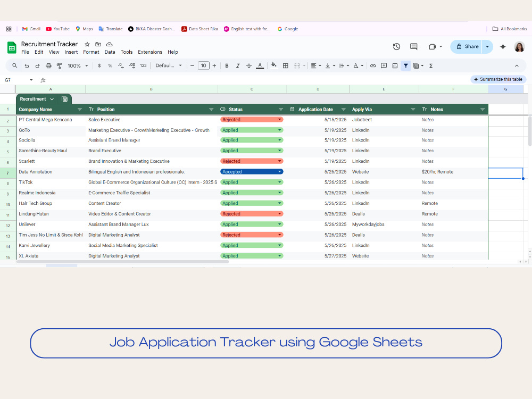The image size is (532, 399).
Task: Open the Share options arrow
Action: pos(487,46)
